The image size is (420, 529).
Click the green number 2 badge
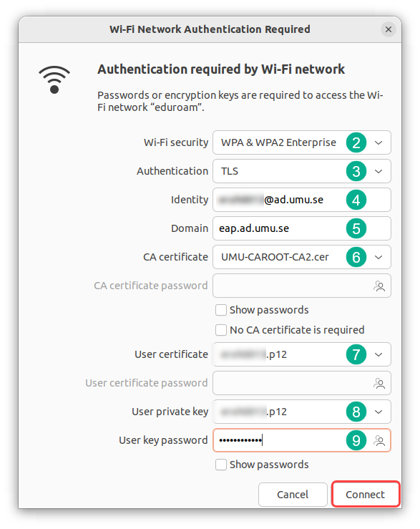pyautogui.click(x=356, y=142)
